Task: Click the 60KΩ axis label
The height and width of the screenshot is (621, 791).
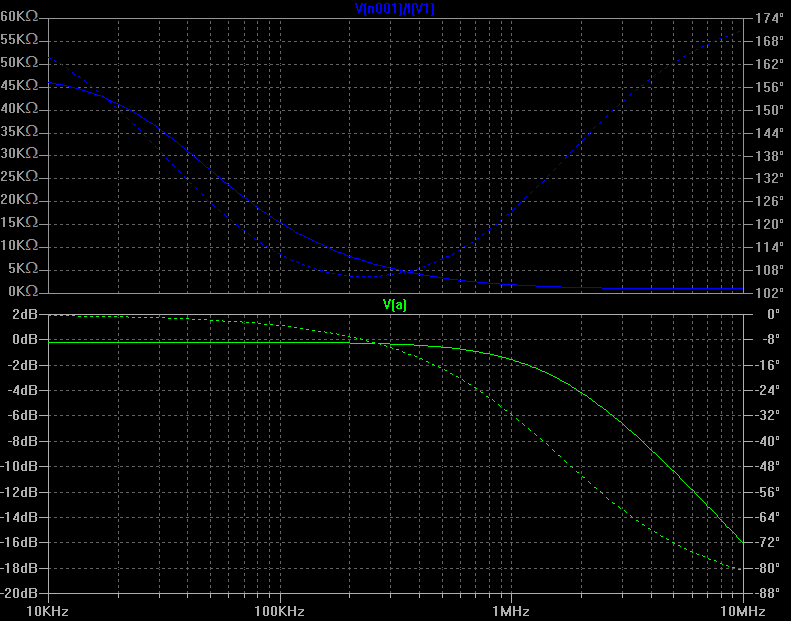Action: tap(19, 17)
